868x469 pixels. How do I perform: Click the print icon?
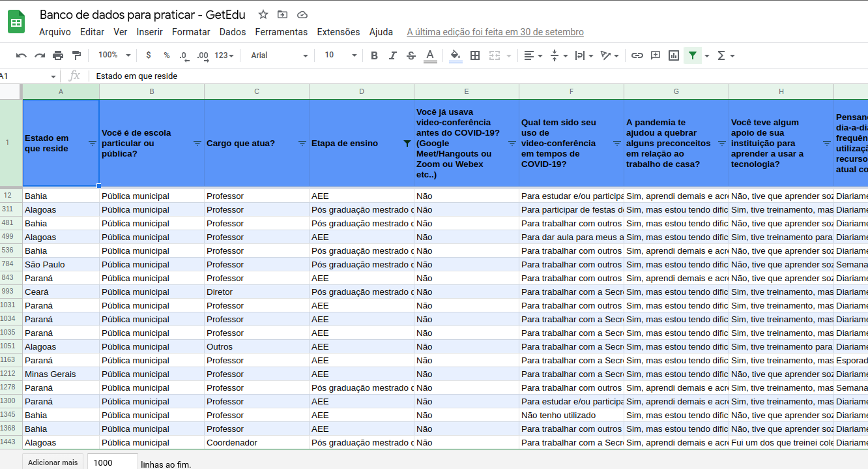click(58, 55)
